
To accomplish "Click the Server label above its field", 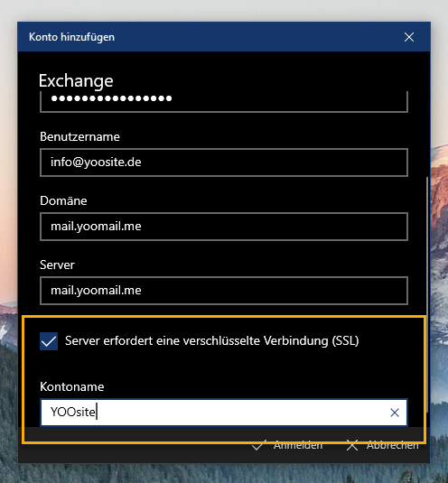I will [x=57, y=265].
